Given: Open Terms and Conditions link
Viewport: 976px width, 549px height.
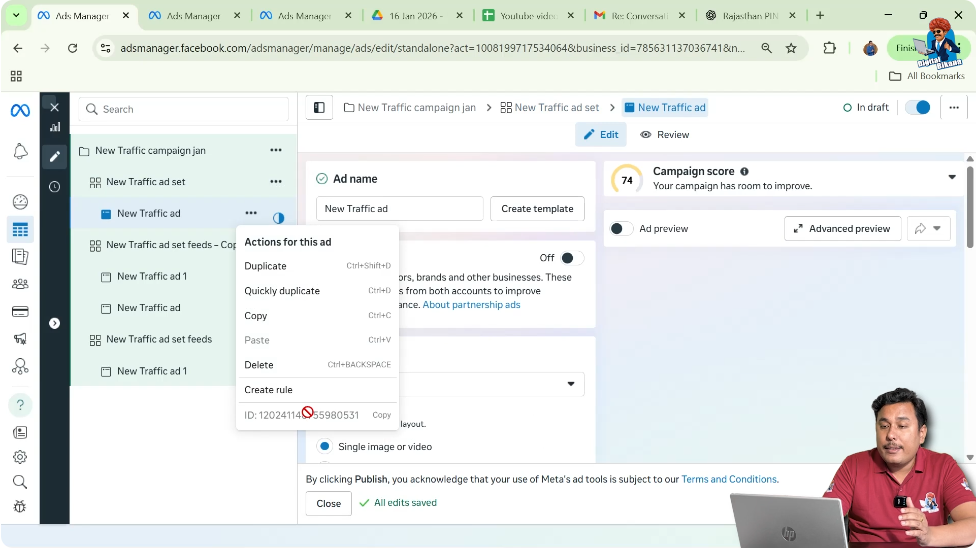Looking at the screenshot, I should tap(729, 479).
